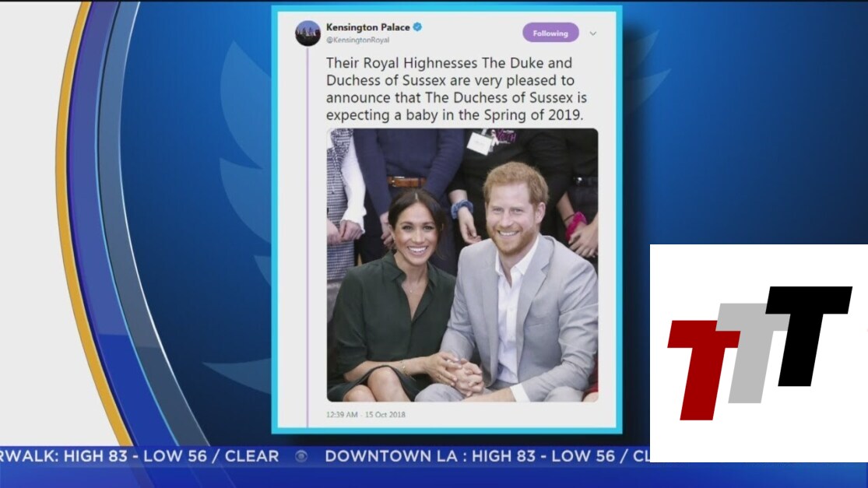Click the purple thread line beneath the avatar

pos(307,237)
